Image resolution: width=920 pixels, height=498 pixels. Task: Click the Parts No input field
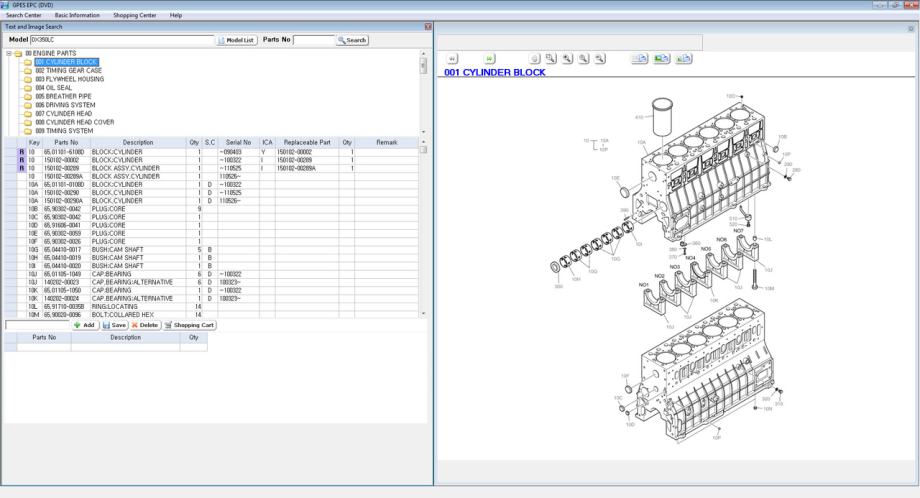[314, 40]
